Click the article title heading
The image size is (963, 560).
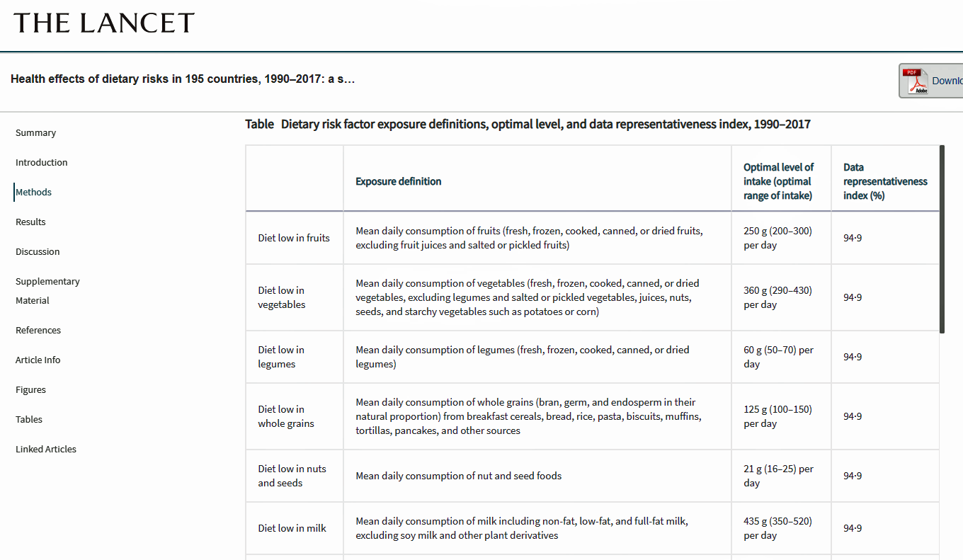point(183,79)
